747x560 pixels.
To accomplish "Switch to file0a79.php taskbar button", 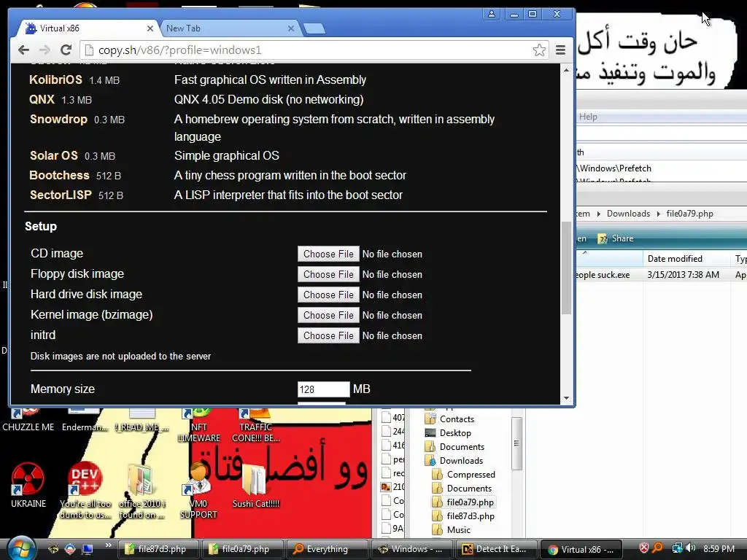I will click(x=242, y=549).
